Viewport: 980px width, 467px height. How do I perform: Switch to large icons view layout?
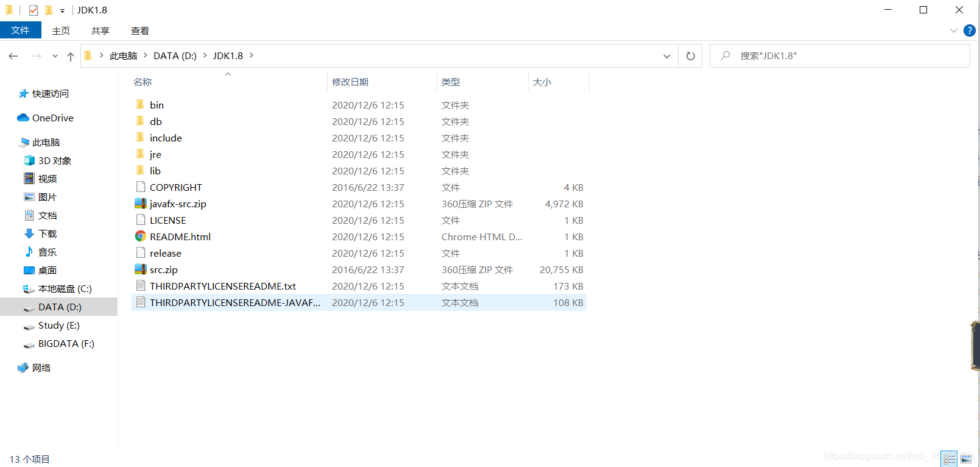pos(966,459)
